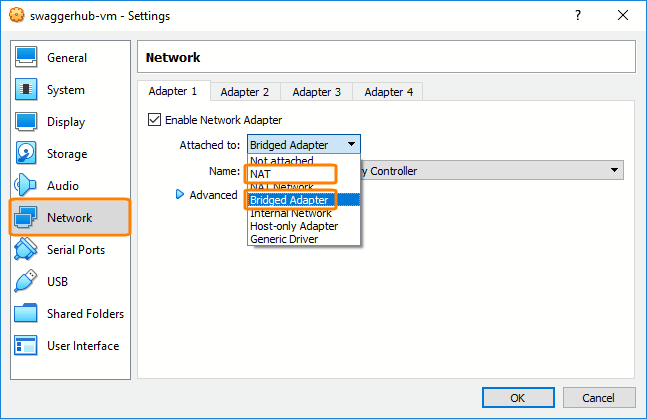
Task: Open the Shared Folders icon
Action: (27, 314)
